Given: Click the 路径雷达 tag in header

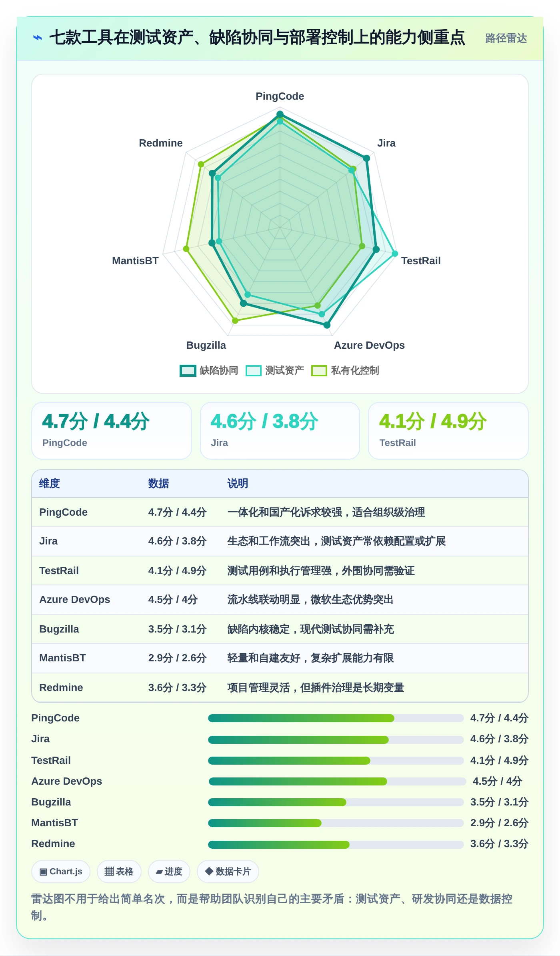Looking at the screenshot, I should click(506, 38).
